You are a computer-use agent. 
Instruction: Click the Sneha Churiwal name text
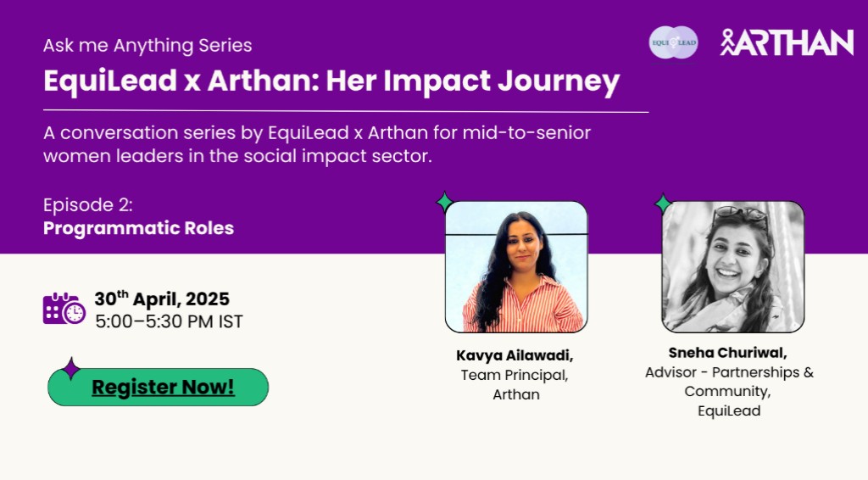[x=727, y=353]
